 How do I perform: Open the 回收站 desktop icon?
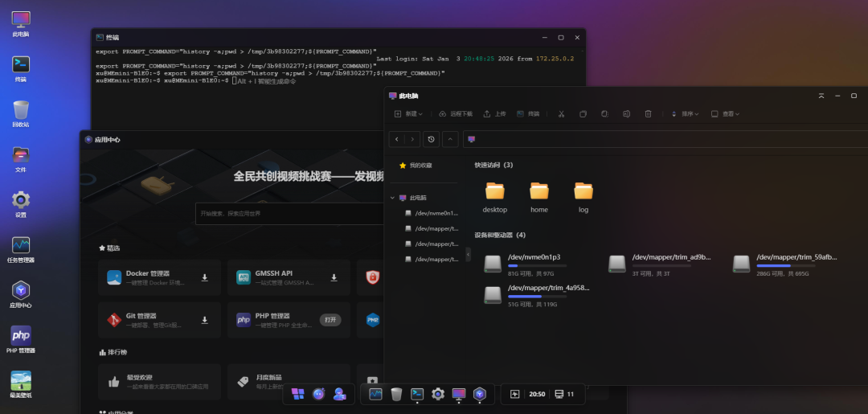click(21, 115)
